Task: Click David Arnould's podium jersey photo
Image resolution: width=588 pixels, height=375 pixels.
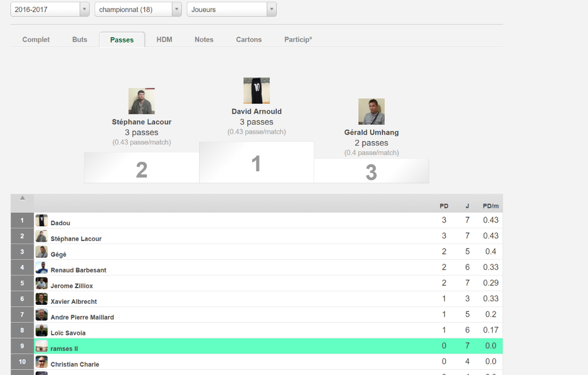Action: 256,91
